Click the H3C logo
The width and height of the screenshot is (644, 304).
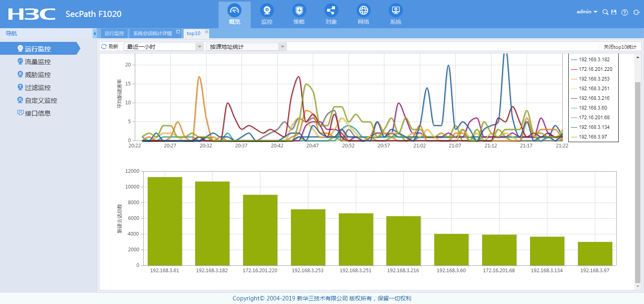pos(32,14)
